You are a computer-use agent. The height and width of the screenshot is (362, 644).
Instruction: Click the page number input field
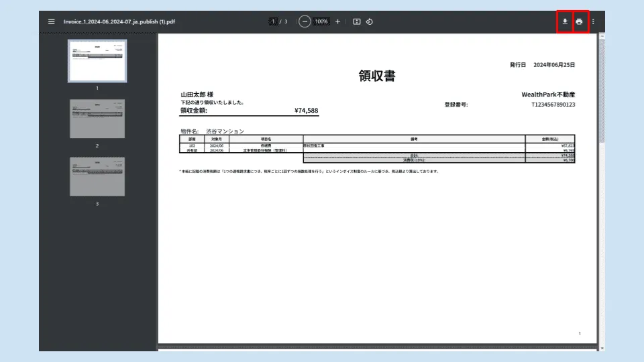click(273, 21)
